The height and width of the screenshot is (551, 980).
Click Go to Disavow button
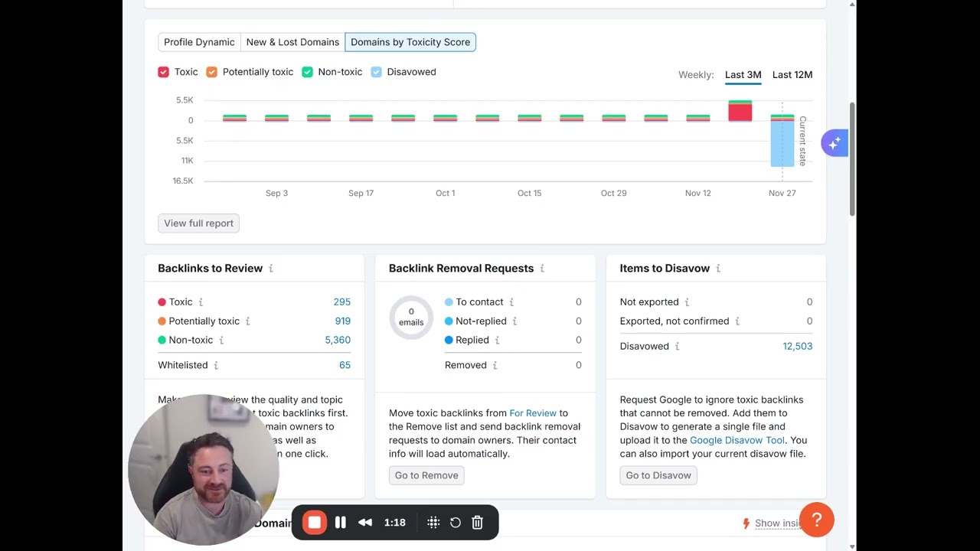658,475
